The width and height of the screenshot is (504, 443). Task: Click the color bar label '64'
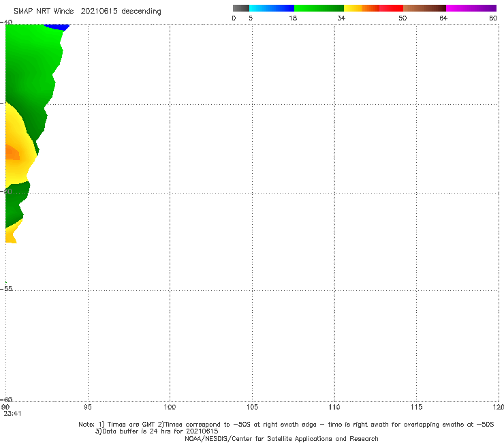(x=443, y=18)
